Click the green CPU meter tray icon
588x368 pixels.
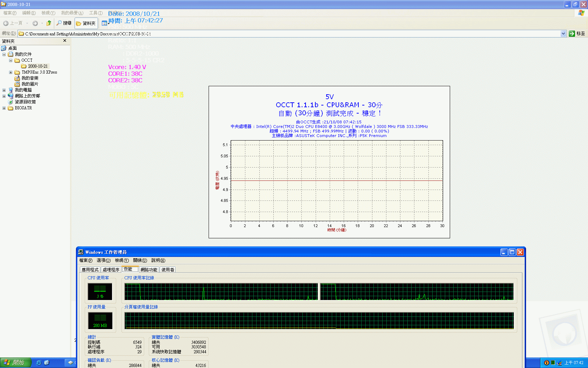pyautogui.click(x=553, y=363)
